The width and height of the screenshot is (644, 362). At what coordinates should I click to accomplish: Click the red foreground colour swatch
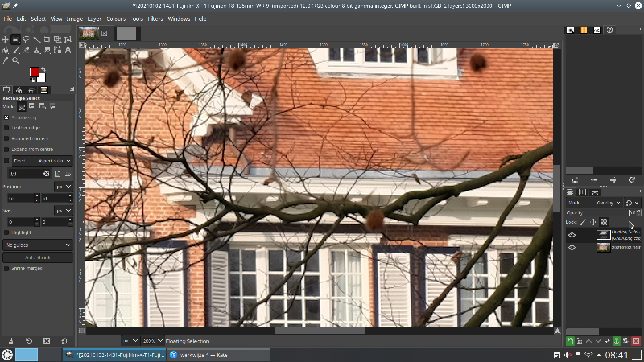[x=35, y=72]
